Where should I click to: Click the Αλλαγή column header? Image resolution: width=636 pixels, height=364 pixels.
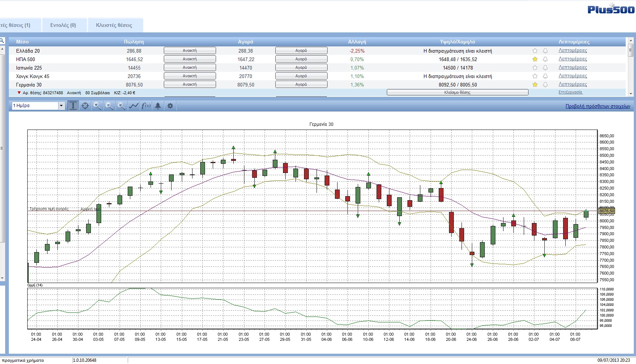coord(357,42)
